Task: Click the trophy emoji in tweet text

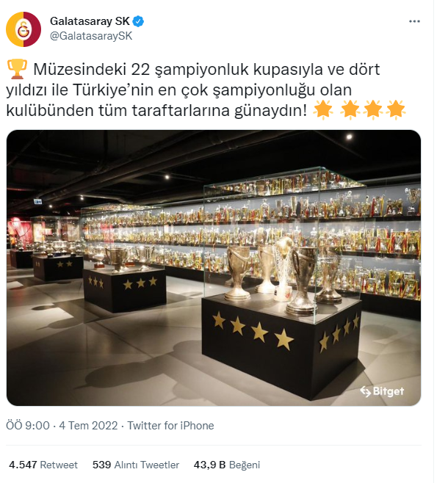Action: (17, 69)
